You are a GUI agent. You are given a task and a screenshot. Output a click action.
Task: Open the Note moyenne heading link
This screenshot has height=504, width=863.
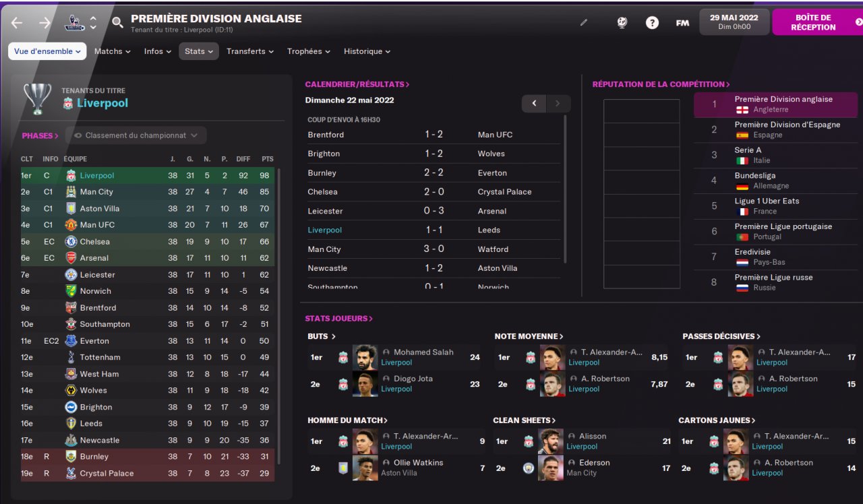529,336
